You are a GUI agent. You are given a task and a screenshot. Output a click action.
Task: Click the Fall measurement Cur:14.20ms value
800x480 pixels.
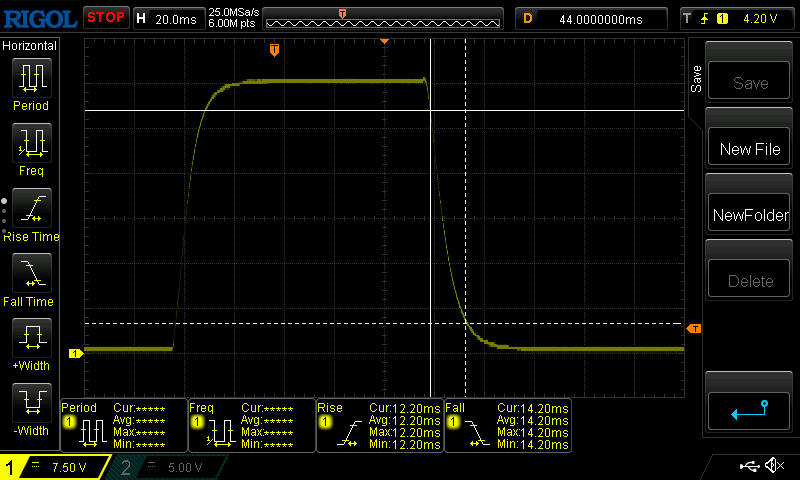(532, 409)
